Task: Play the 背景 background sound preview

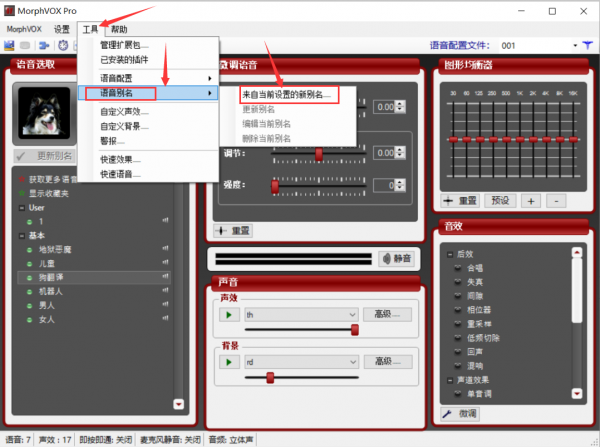Action: [229, 362]
